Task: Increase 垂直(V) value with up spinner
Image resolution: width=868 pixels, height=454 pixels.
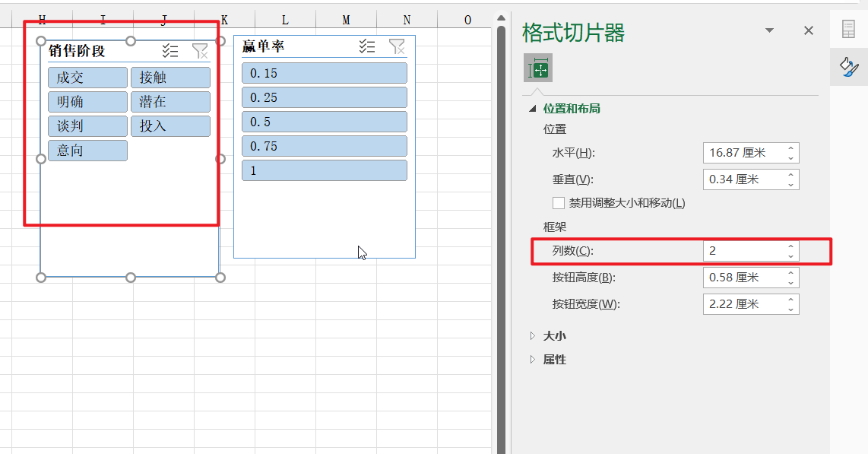Action: (x=791, y=174)
